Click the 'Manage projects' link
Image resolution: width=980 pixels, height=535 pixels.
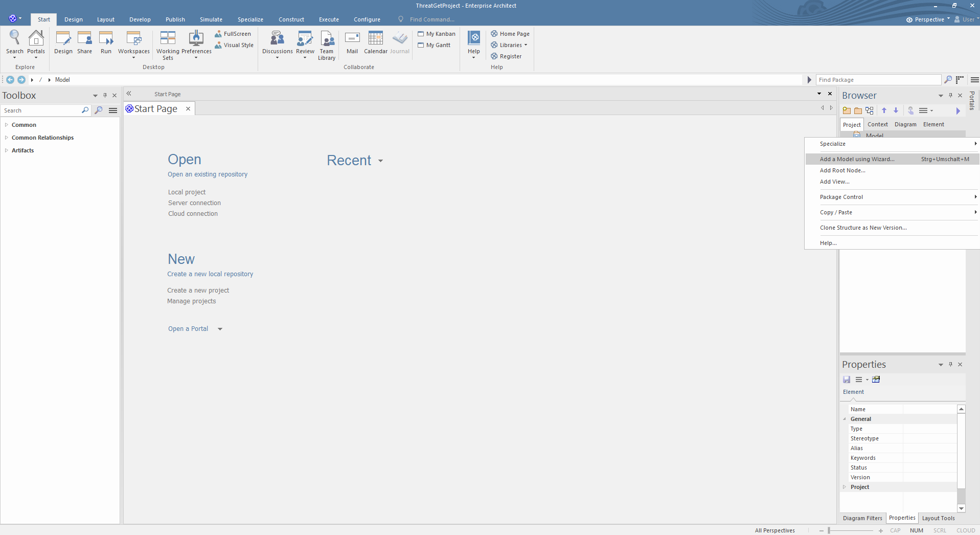[x=191, y=301]
